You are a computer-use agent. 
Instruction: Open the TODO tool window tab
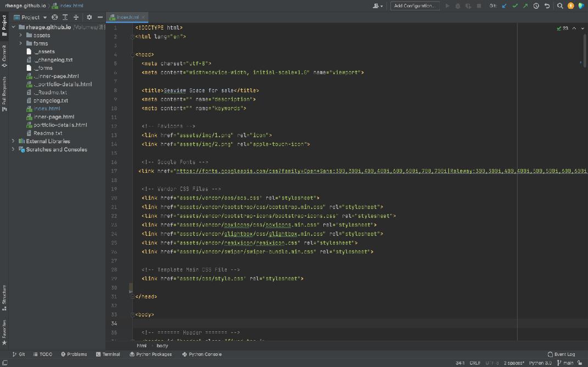[43, 354]
